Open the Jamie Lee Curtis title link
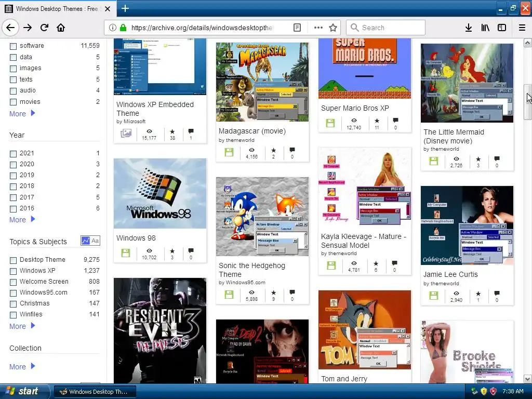The height and width of the screenshot is (399, 532). [x=450, y=274]
